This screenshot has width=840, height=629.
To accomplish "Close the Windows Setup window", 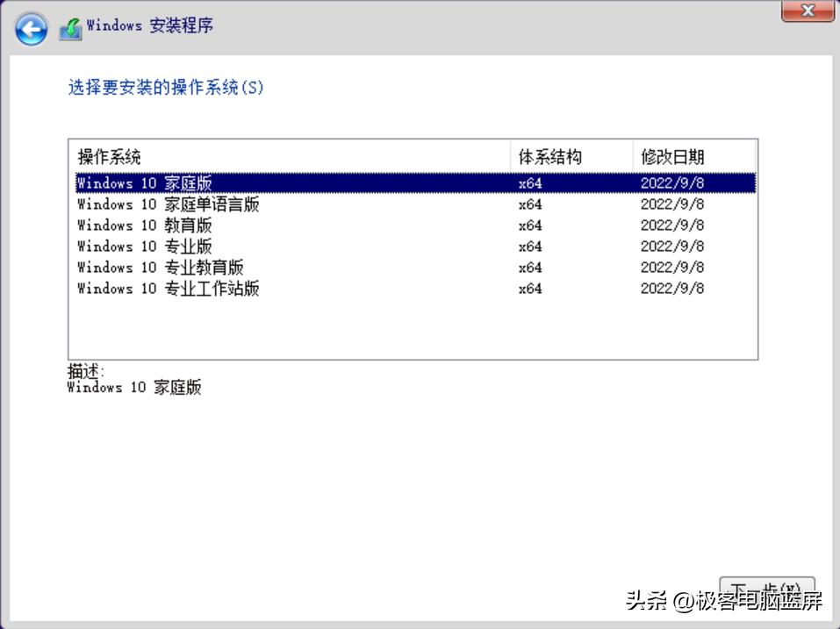I will pyautogui.click(x=807, y=11).
